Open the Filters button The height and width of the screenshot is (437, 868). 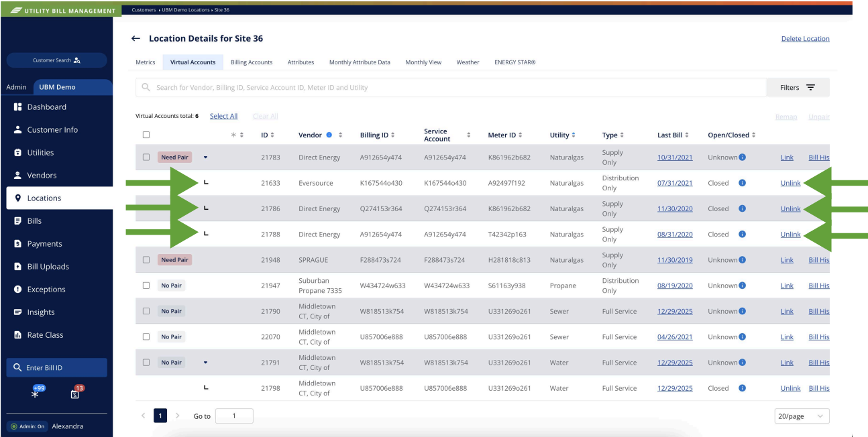(x=798, y=88)
